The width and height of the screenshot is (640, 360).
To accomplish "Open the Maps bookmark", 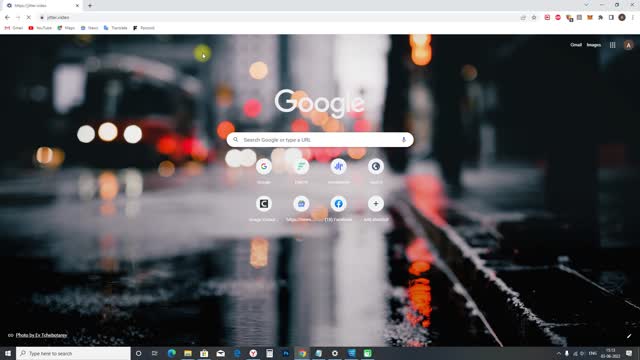I will point(66,28).
